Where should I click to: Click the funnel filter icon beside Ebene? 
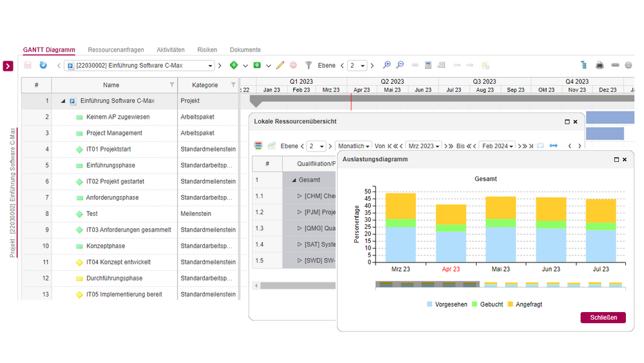click(x=308, y=65)
